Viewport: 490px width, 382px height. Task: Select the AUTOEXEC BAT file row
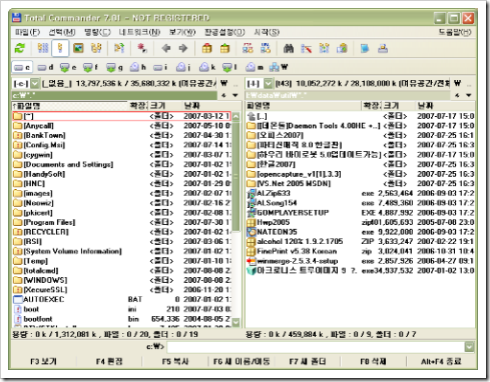[x=122, y=299]
